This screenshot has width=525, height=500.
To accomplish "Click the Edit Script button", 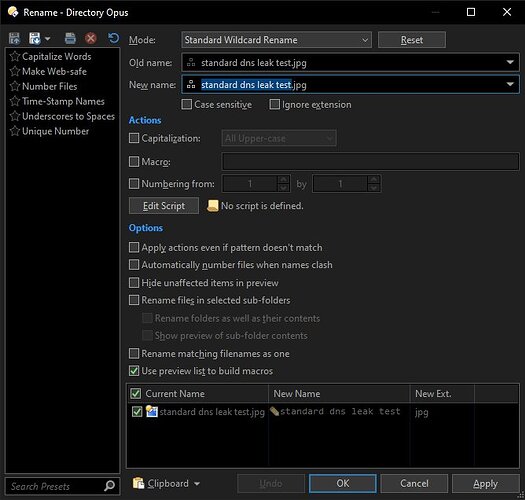I will [x=164, y=206].
